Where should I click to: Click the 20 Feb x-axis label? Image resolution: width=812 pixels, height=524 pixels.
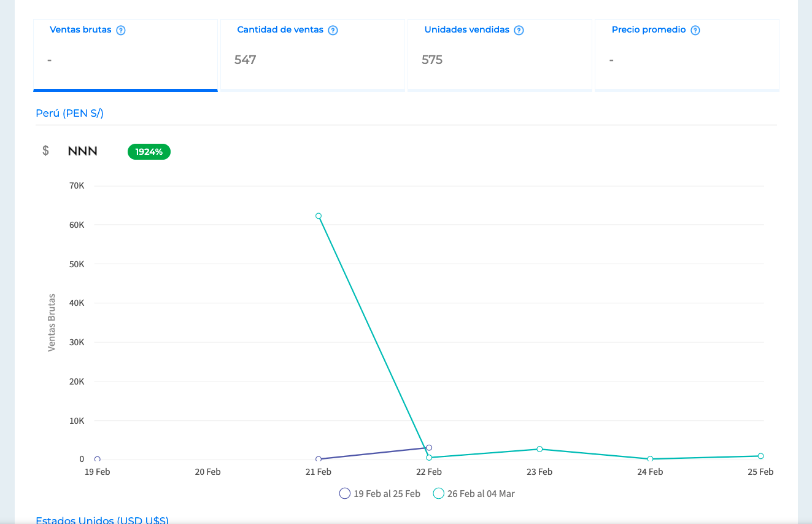tap(208, 472)
